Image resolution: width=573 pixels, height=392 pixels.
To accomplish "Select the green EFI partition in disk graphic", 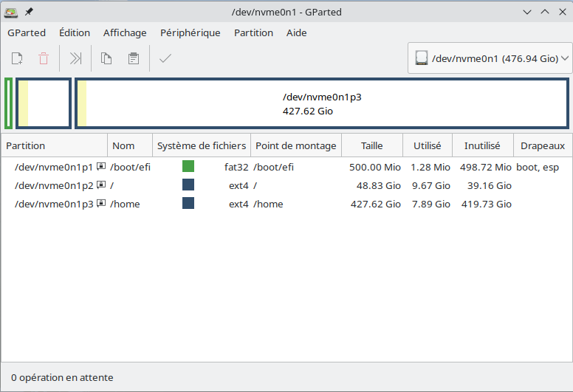I will click(8, 103).
